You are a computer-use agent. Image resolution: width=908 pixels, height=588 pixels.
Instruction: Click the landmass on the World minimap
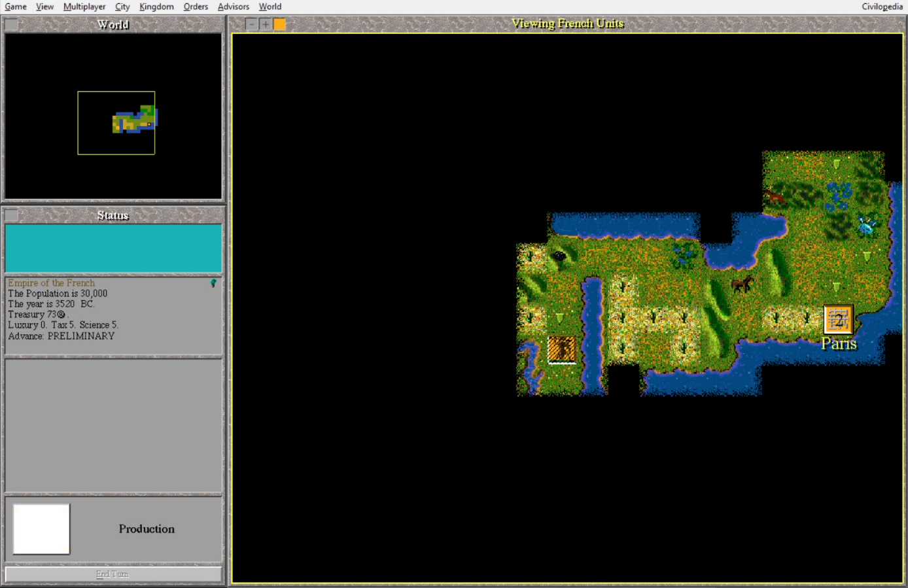pyautogui.click(x=135, y=120)
